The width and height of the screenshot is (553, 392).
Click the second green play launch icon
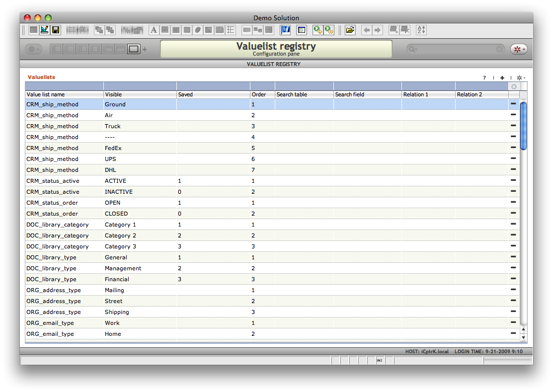click(329, 30)
